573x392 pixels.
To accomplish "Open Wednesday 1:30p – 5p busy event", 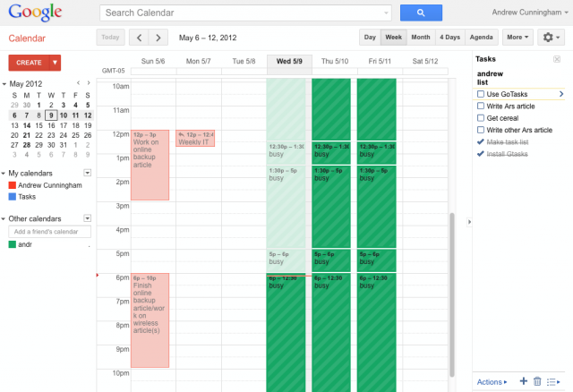I will [x=286, y=207].
